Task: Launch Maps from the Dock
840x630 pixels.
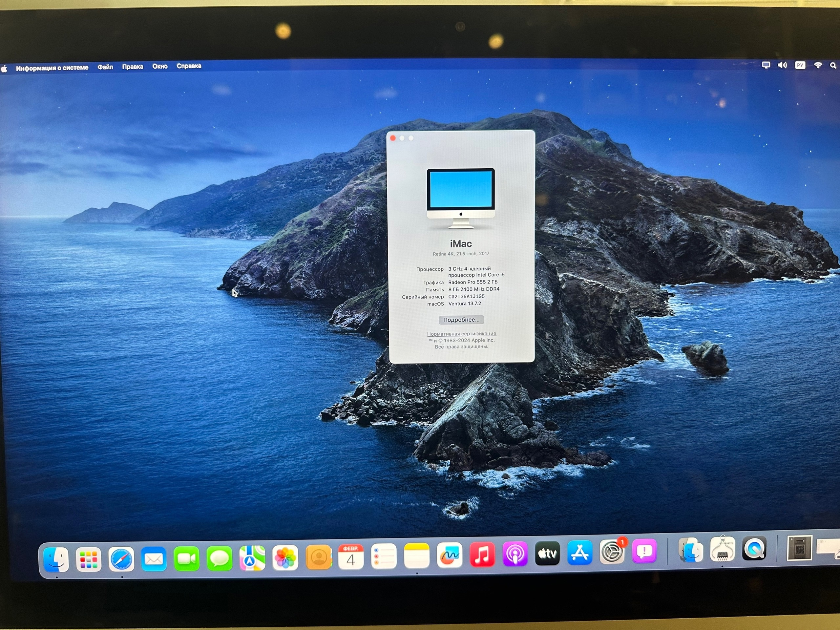Action: click(252, 558)
